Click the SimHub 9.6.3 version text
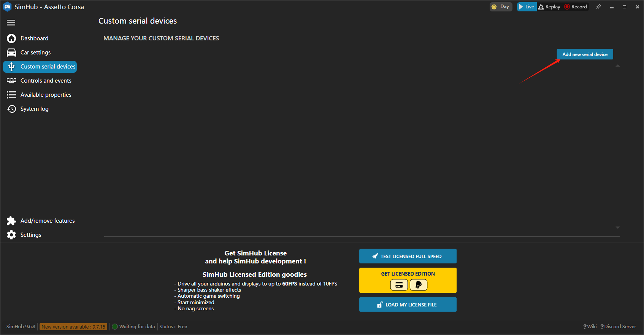Screen dimensions: 644x335 tap(21, 327)
